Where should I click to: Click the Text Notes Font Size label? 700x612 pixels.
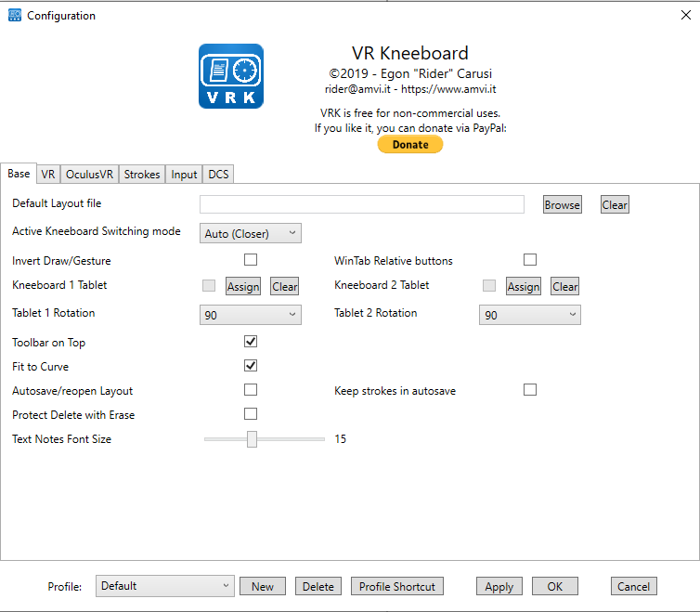tap(61, 439)
